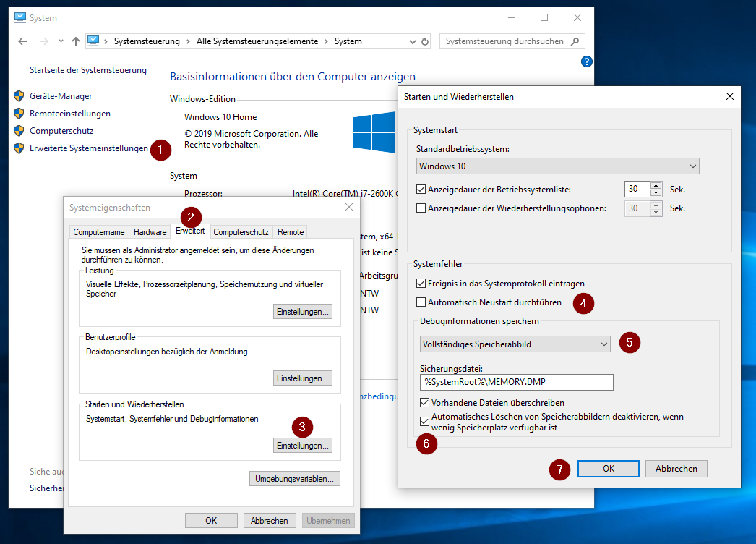Expand breadcrumb arrow after Alle Systemsteuerungselemente
Screen dimensions: 756x544
(326, 41)
